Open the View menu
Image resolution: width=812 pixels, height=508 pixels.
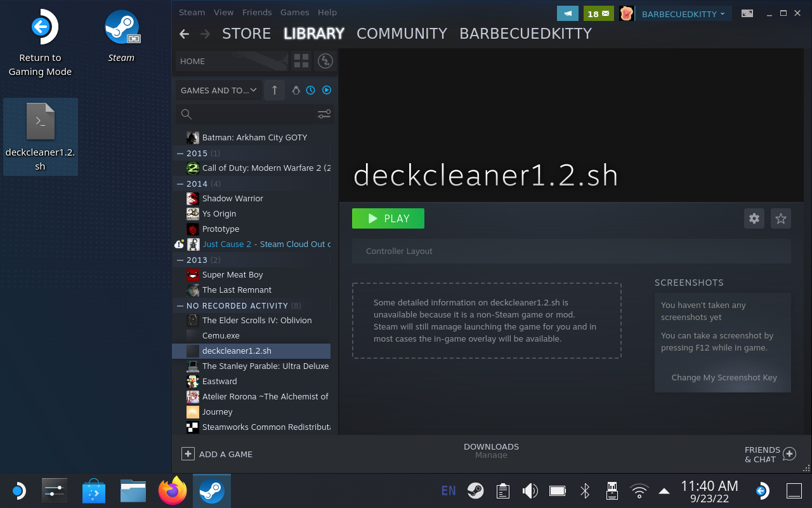click(223, 12)
